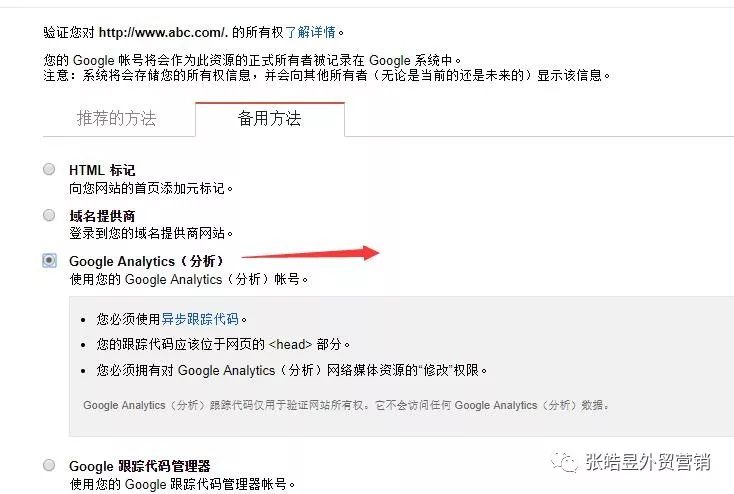The width and height of the screenshot is (734, 494).
Task: Choose the 域名提供商 radio option
Action: click(49, 215)
